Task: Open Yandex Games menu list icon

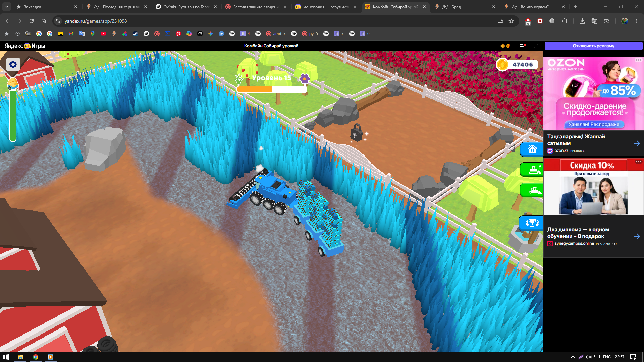Action: [522, 46]
